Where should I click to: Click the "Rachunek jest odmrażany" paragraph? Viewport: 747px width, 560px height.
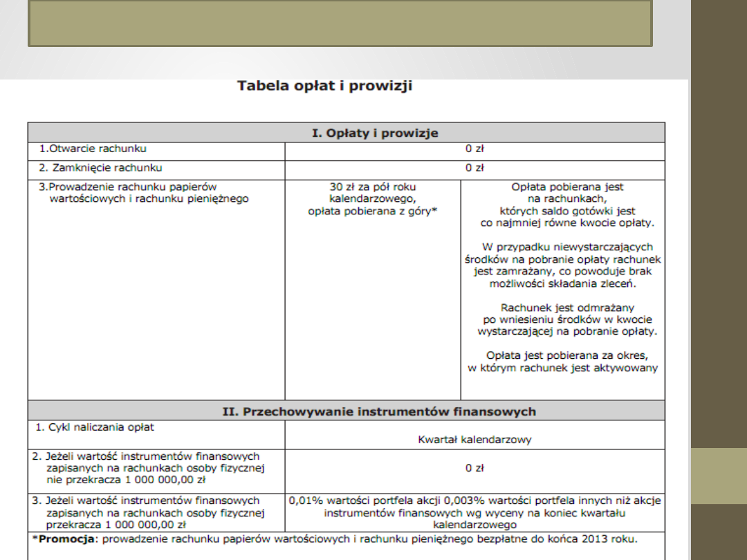pyautogui.click(x=566, y=319)
